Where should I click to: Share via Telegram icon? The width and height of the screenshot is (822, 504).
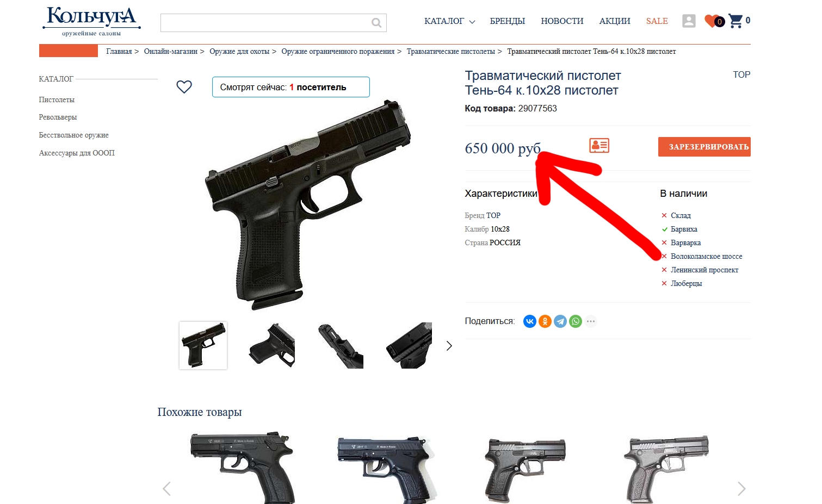point(560,321)
